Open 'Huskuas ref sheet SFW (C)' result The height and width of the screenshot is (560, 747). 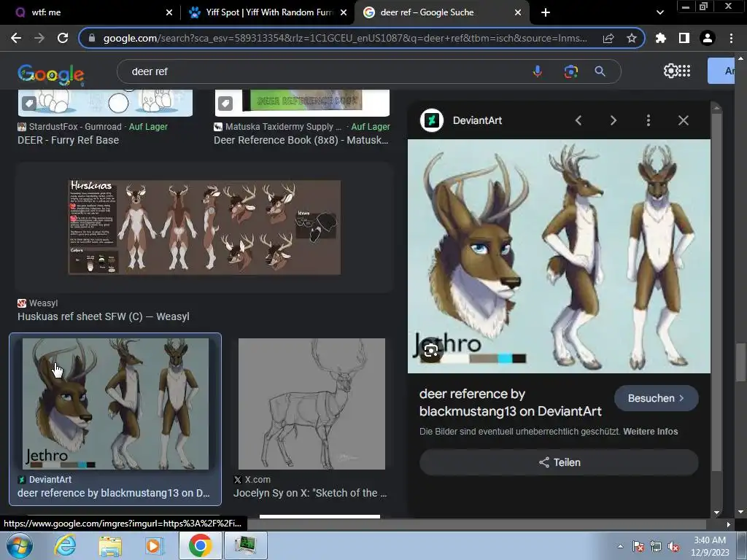click(104, 316)
